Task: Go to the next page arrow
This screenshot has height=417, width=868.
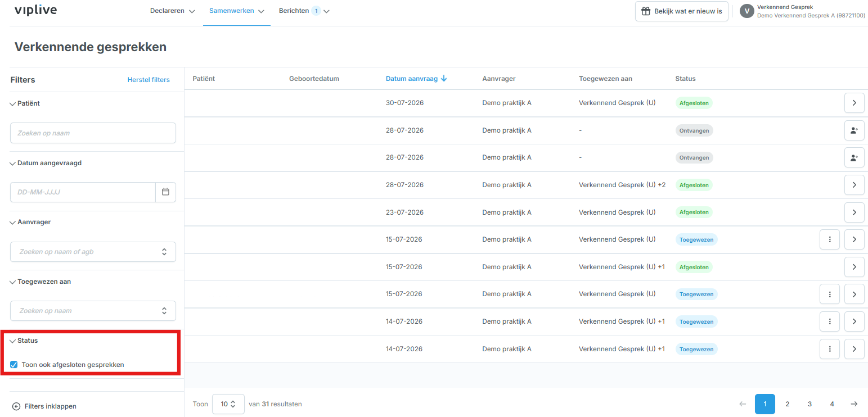Action: coord(854,404)
